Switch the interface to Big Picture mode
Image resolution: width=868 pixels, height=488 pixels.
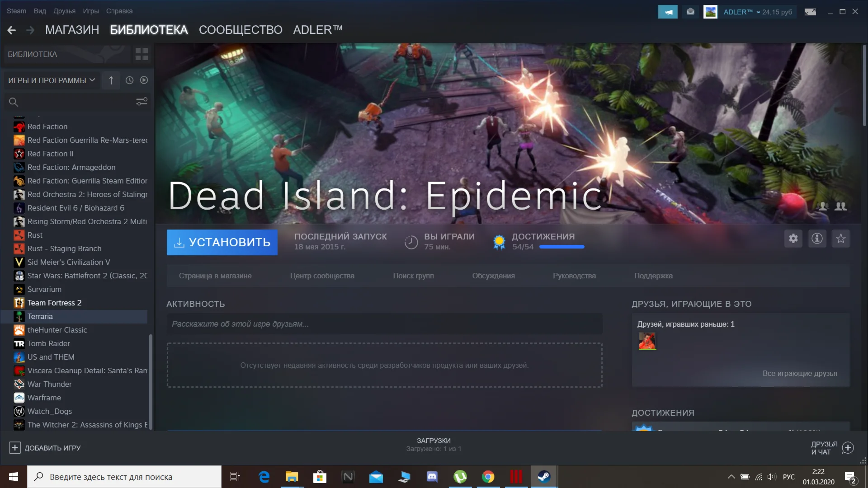pos(809,12)
